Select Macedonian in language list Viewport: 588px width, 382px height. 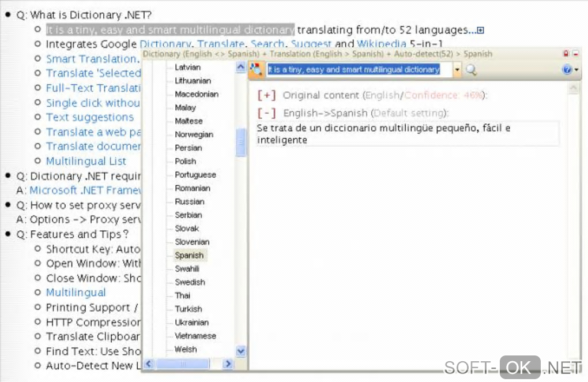(x=197, y=94)
